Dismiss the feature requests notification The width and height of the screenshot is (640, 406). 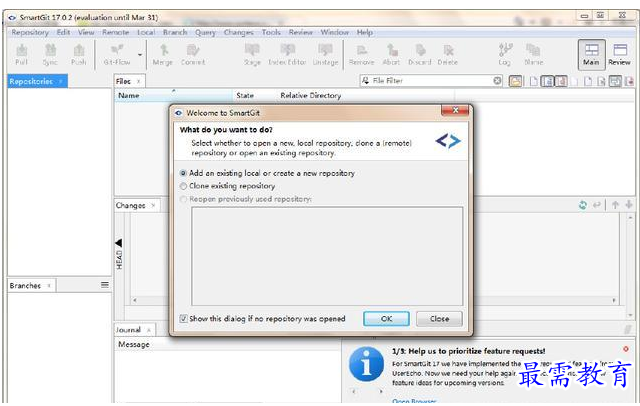626,349
